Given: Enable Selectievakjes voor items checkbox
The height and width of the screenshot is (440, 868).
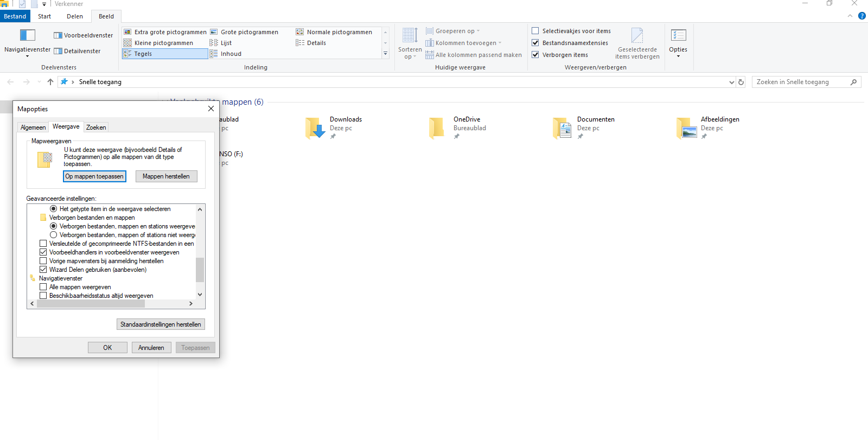Looking at the screenshot, I should 535,31.
